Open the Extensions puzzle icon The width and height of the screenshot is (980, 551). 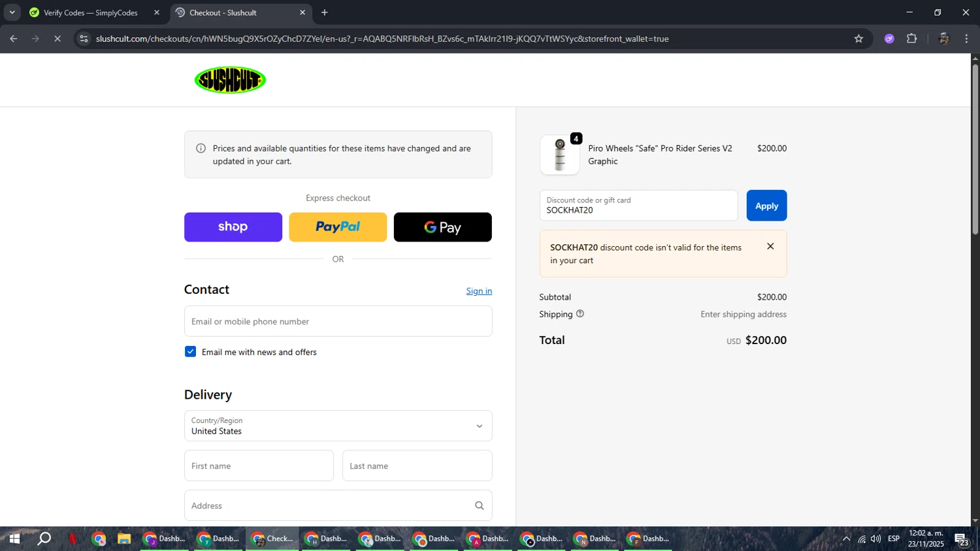point(911,39)
